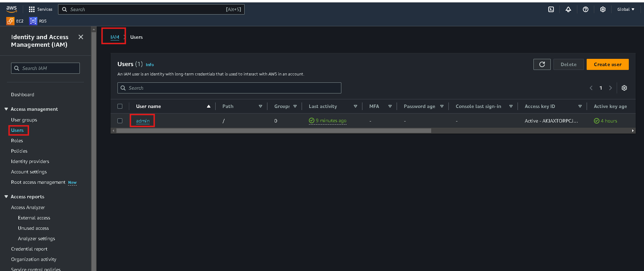Focus the Search IAM field
644x271 pixels.
[45, 68]
